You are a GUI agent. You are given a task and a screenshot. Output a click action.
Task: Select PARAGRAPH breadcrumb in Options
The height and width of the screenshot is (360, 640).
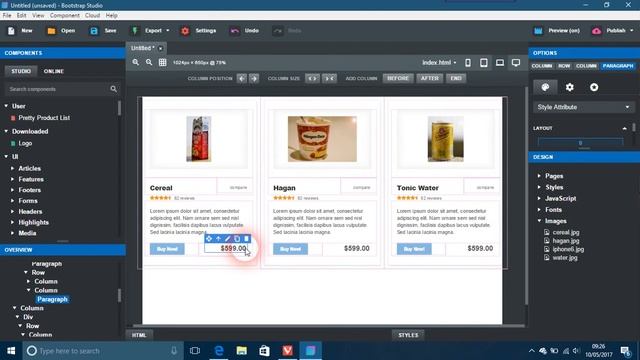[x=618, y=66]
